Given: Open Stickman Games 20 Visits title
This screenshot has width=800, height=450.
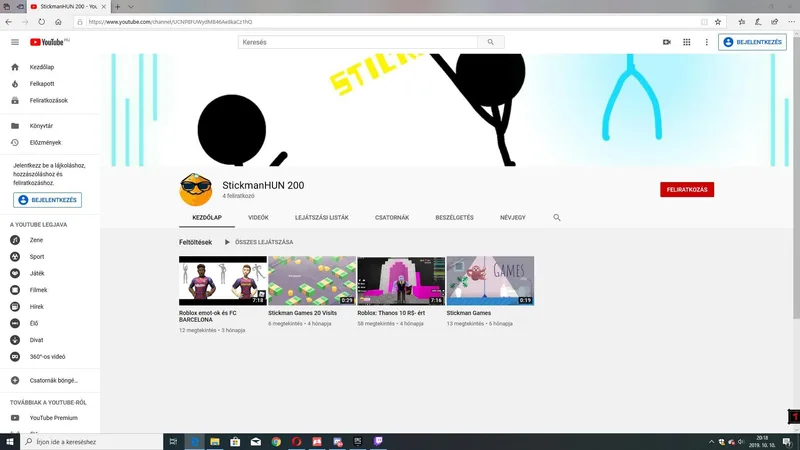Looking at the screenshot, I should 303,313.
